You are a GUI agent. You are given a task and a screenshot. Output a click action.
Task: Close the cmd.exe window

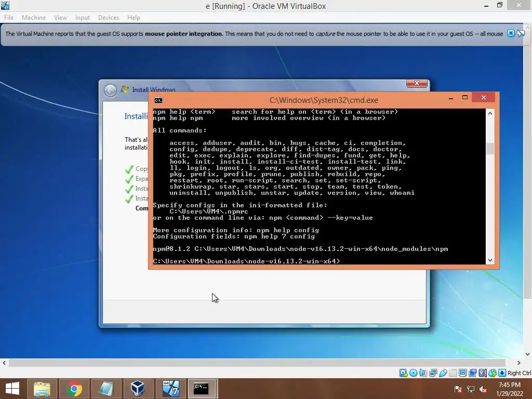point(484,98)
